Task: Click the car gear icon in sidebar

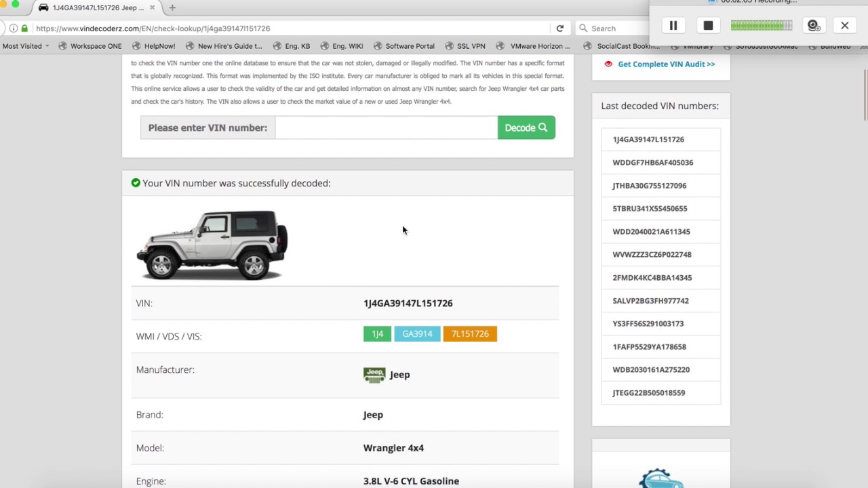Action: click(661, 478)
